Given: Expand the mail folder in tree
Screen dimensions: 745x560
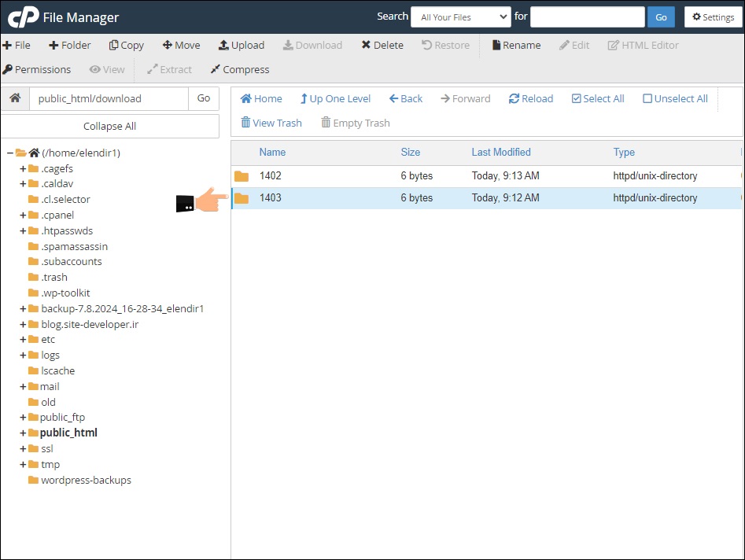Looking at the screenshot, I should [23, 387].
